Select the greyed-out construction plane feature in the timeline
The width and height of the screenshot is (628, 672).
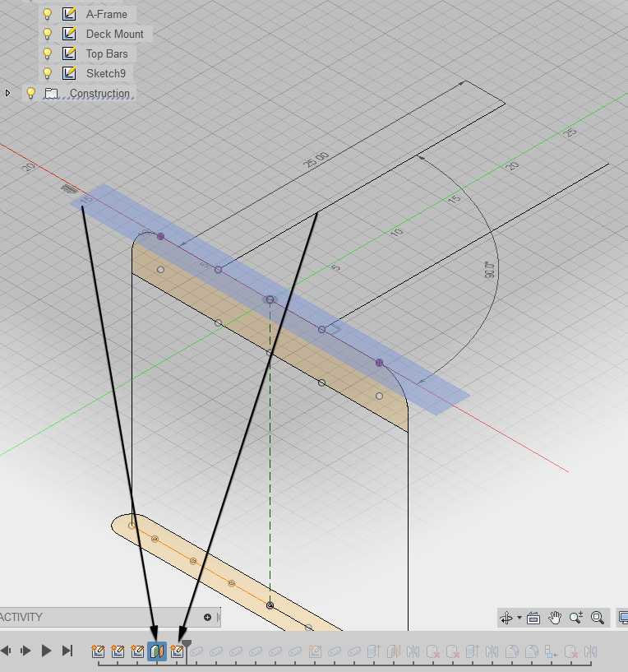pos(394,651)
